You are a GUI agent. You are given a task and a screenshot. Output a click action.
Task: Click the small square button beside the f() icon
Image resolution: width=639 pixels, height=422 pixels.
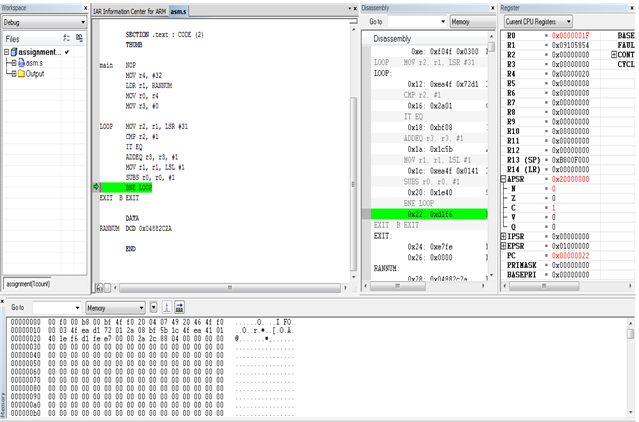tap(108, 288)
